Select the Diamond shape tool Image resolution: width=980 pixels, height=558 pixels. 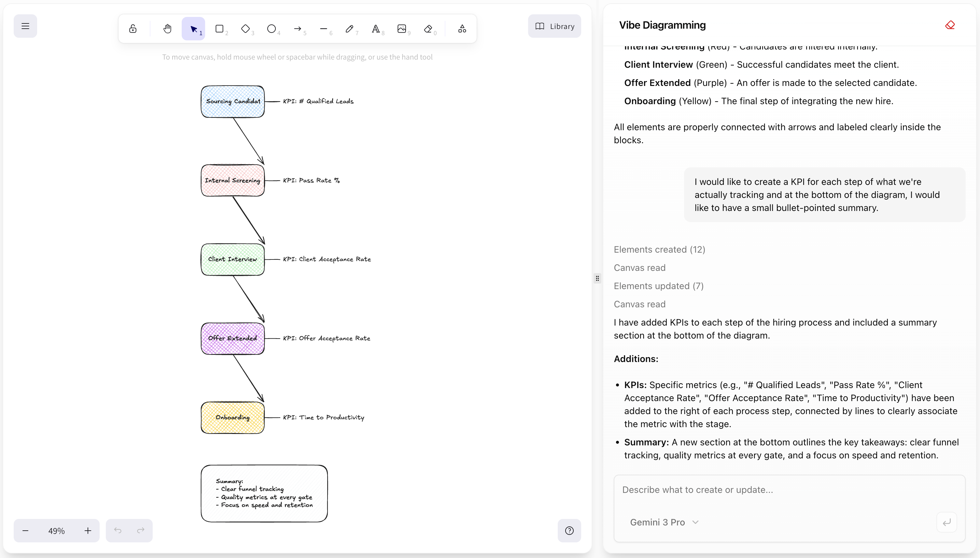tap(246, 29)
